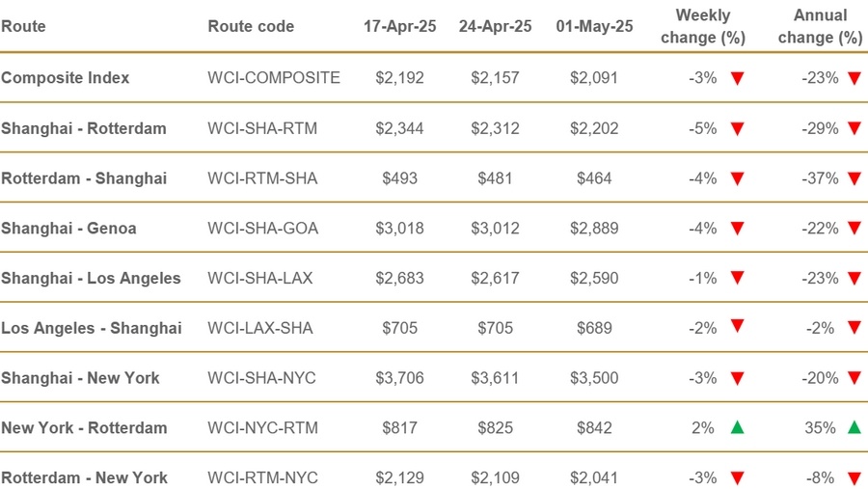Click the green up arrow for New York - Rotterdam weekly change
Screen dimensions: 868x489
[738, 427]
